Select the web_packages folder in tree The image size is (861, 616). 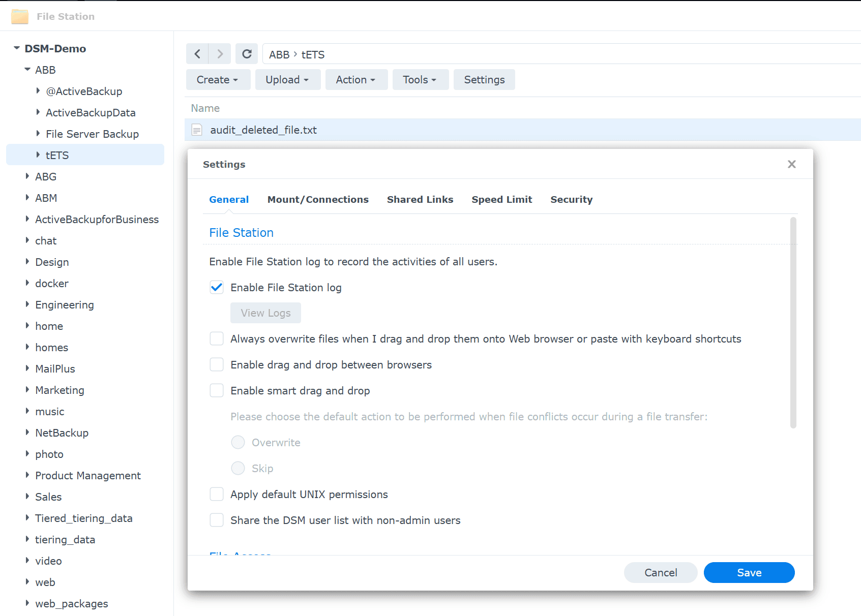pyautogui.click(x=72, y=604)
